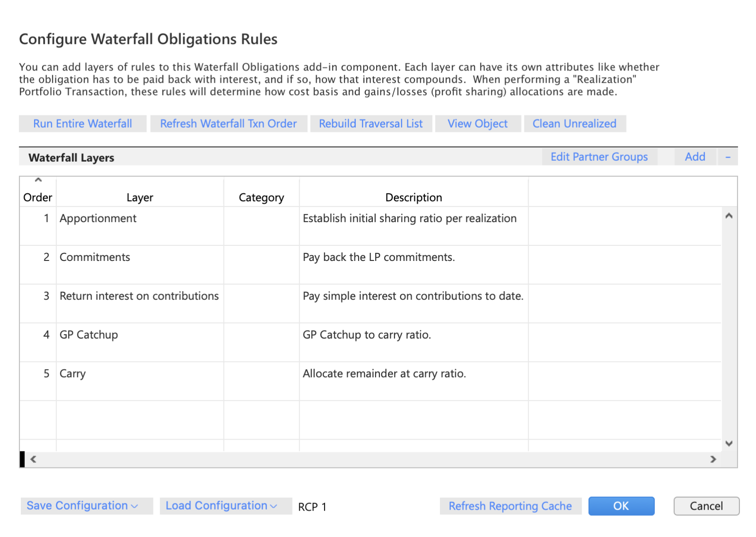Image resolution: width=756 pixels, height=537 pixels.
Task: Open Save Configuration dropdown
Action: click(86, 506)
